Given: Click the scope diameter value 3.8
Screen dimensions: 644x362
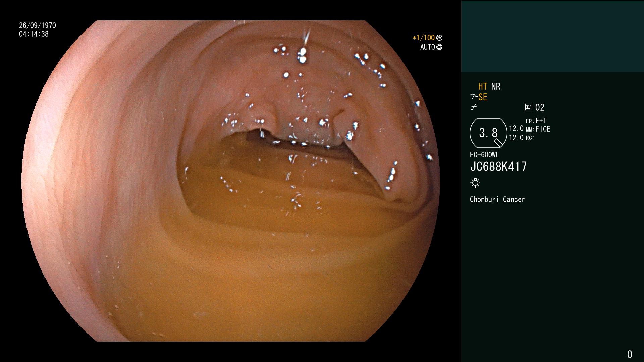Looking at the screenshot, I should (x=488, y=133).
